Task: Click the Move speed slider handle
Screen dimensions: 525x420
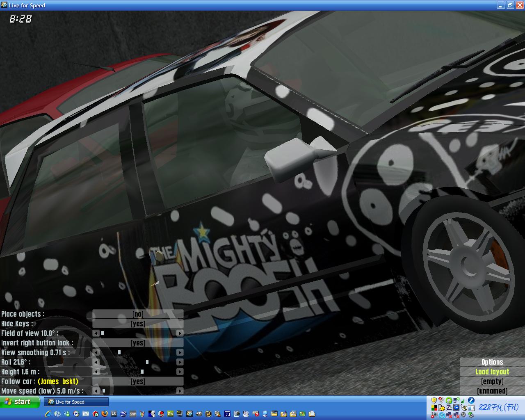Action: [103, 391]
